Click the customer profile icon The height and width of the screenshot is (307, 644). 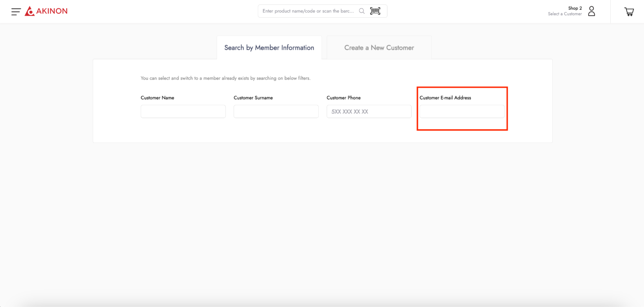click(591, 11)
